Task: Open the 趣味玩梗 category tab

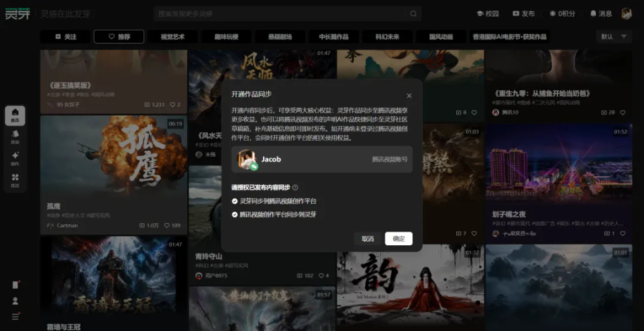Action: tap(226, 36)
